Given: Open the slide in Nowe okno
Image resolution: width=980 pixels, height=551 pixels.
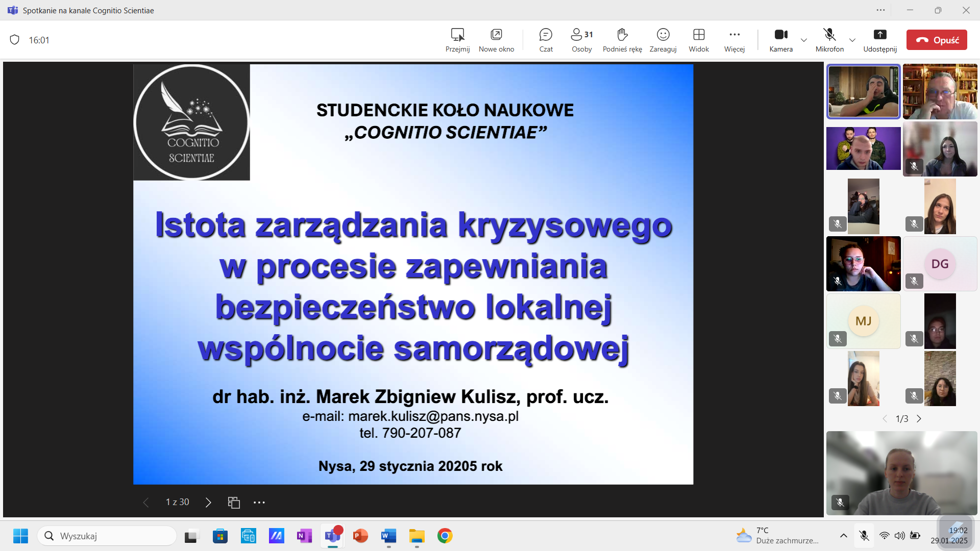Looking at the screenshot, I should point(496,40).
